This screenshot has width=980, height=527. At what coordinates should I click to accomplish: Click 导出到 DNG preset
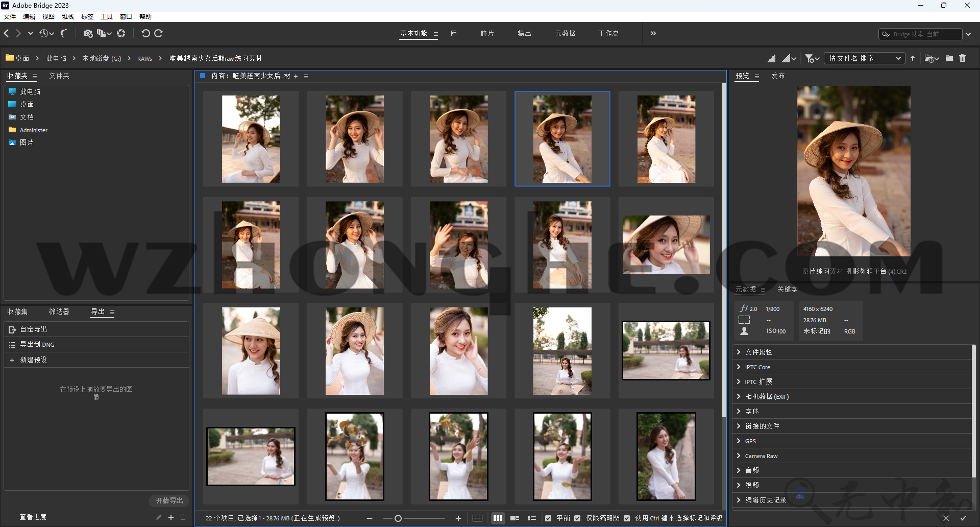tap(37, 345)
